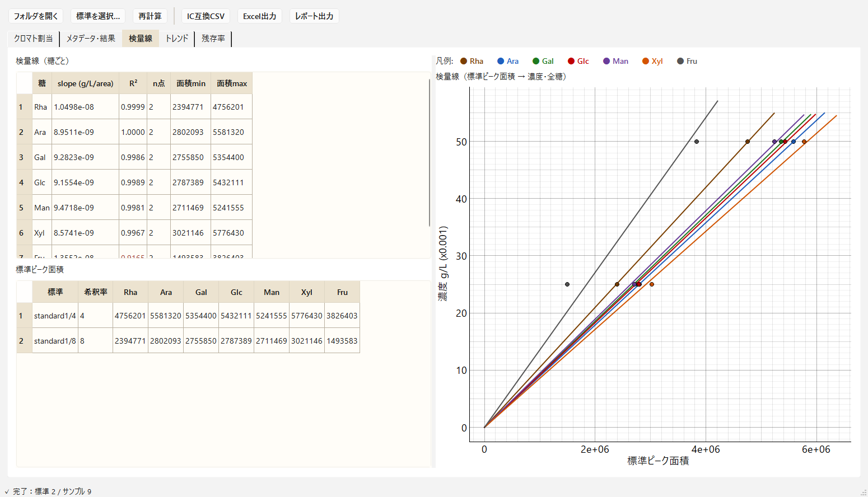Screen dimensions: 868x497
Task: Click the red Glc legend dot
Action: coord(571,61)
